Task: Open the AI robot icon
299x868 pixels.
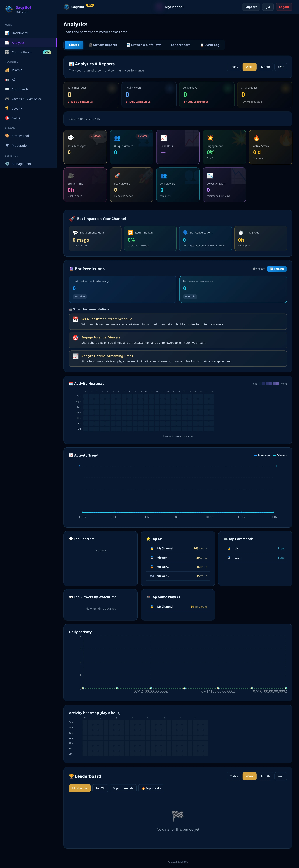Action: click(x=7, y=79)
